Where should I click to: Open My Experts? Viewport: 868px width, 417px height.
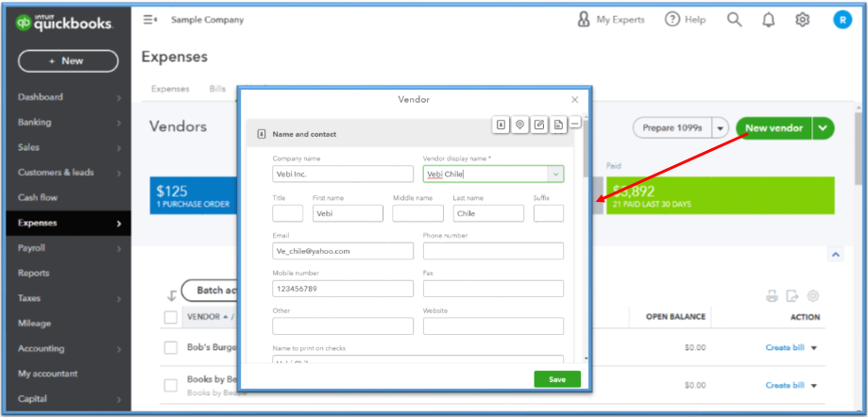610,20
